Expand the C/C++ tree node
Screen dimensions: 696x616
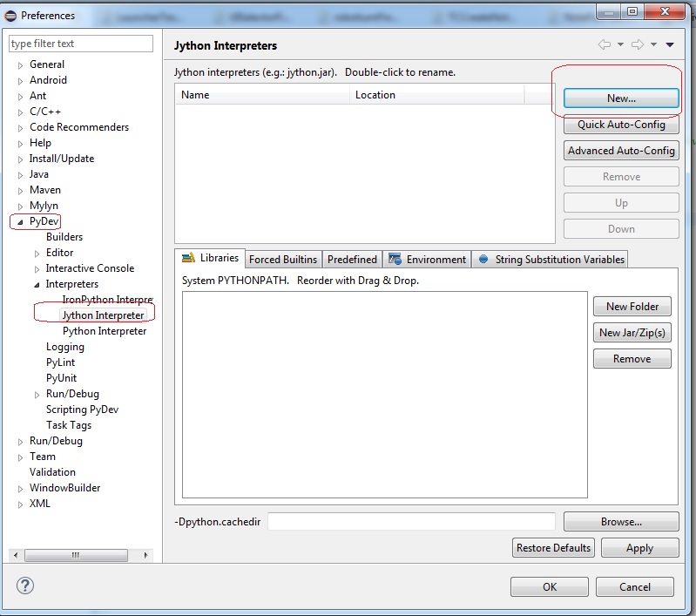pos(20,112)
